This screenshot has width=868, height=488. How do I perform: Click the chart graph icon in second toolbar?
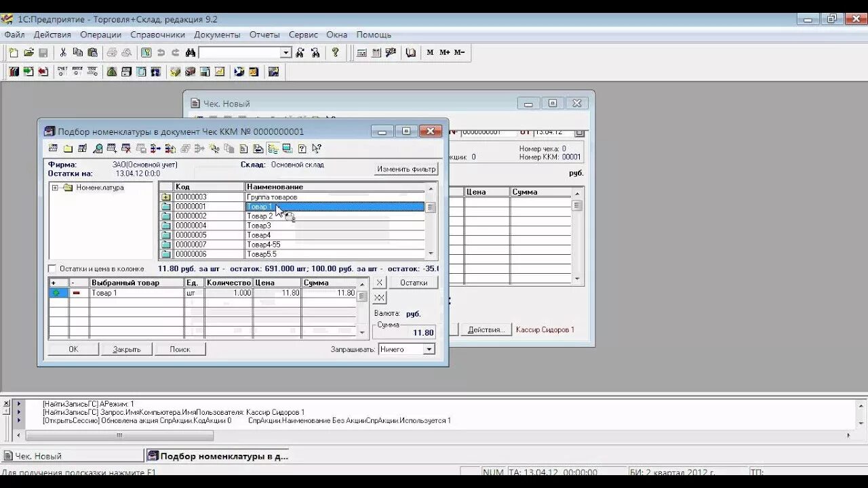tap(220, 72)
